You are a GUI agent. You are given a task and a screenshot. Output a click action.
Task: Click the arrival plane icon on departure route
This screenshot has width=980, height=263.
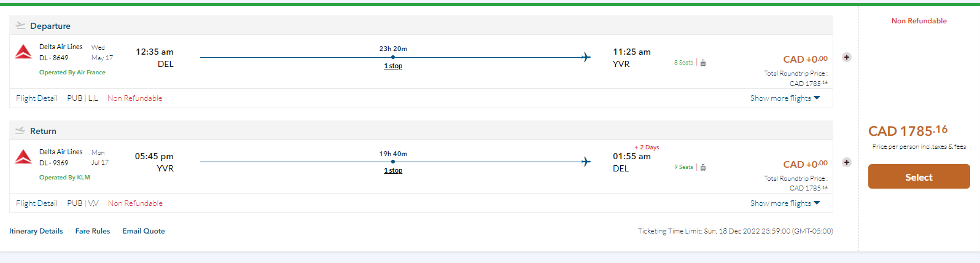click(x=586, y=57)
